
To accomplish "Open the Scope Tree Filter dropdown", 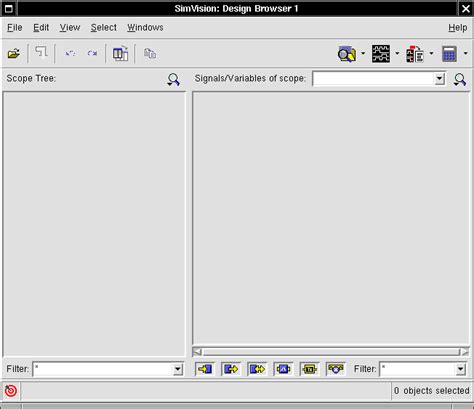I will point(178,369).
